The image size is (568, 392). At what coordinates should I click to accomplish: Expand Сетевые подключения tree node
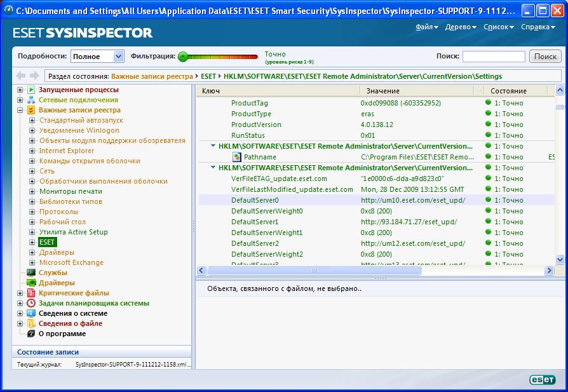(x=20, y=100)
